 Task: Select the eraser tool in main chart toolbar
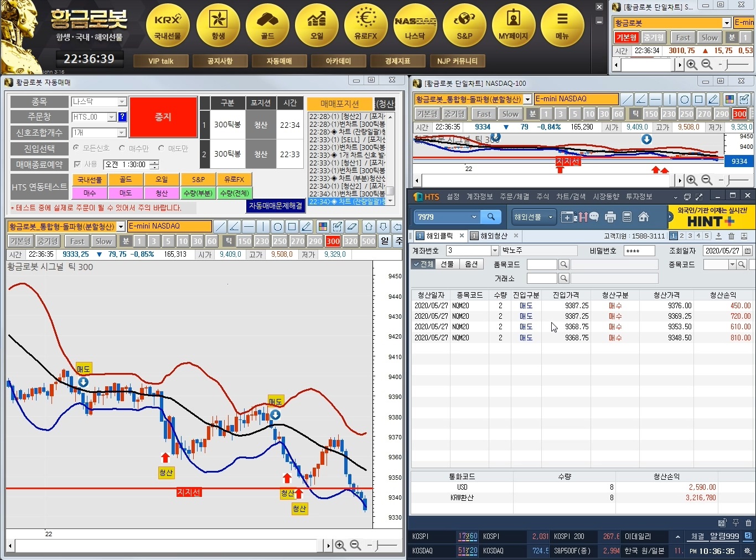pos(352,226)
